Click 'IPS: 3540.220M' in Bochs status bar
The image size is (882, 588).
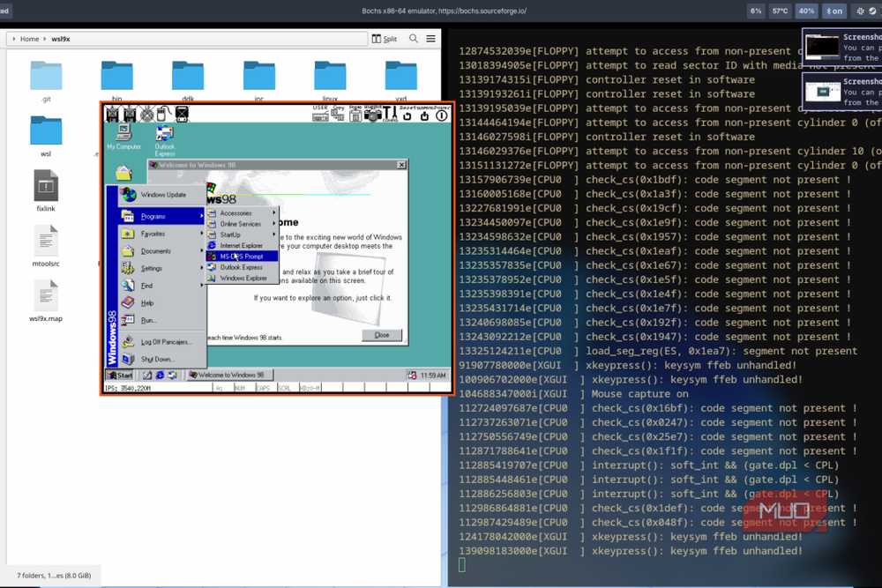point(128,388)
